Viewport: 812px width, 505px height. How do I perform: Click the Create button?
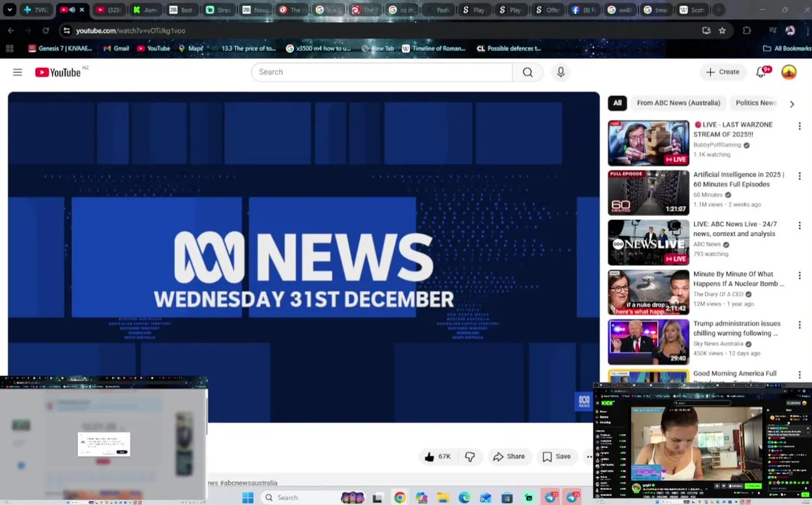tap(723, 72)
